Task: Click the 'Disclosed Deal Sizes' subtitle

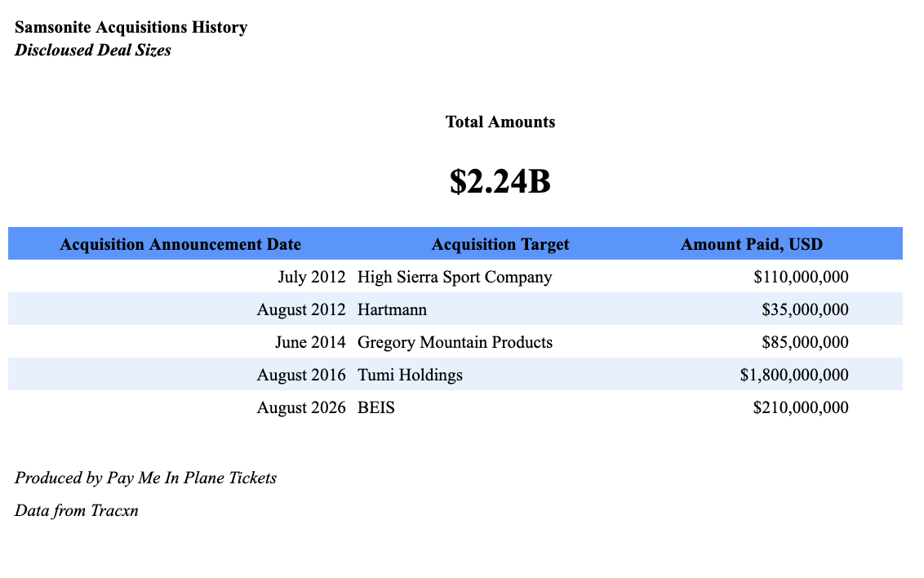Action: click(93, 50)
